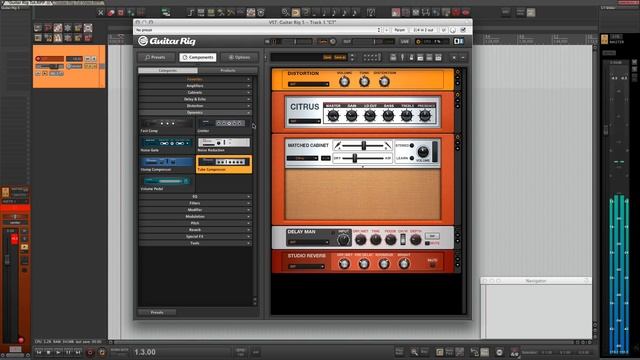Viewport: 640px width, 360px height.
Task: Click the Matched Cabinet Volume knob
Action: [423, 151]
